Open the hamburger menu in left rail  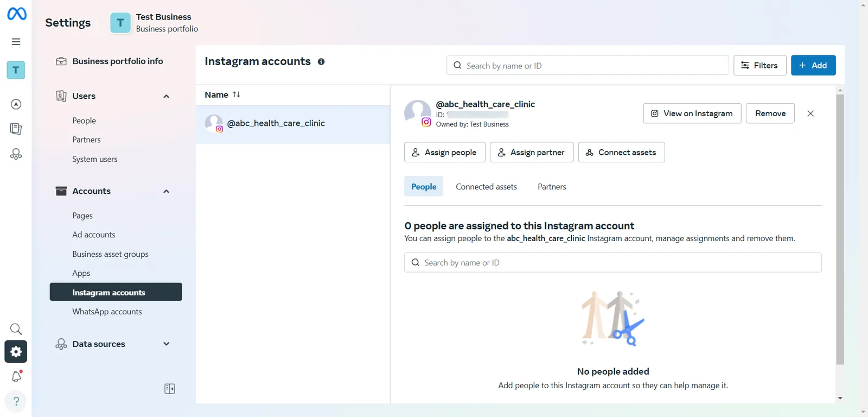[16, 42]
